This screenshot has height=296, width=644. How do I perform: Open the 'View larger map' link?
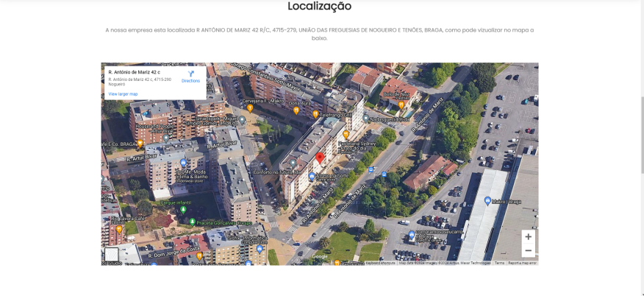click(123, 94)
